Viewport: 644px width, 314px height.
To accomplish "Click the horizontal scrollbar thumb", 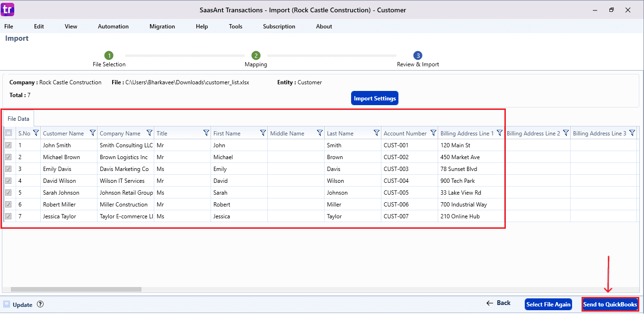I will [x=76, y=289].
